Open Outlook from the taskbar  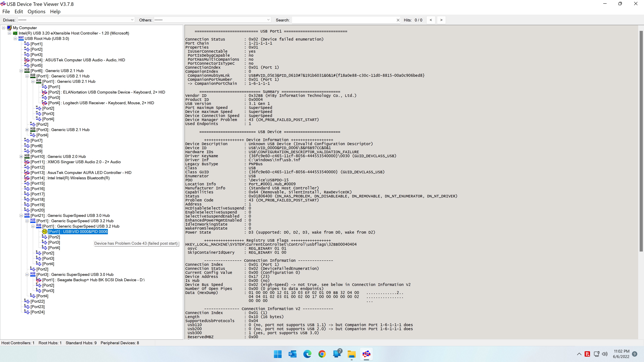[x=292, y=354]
